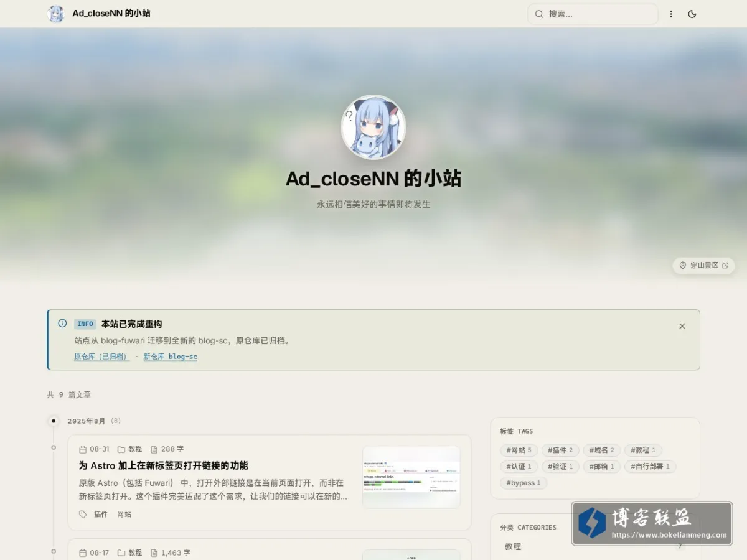Click the document icon beside 288 字

click(x=154, y=449)
